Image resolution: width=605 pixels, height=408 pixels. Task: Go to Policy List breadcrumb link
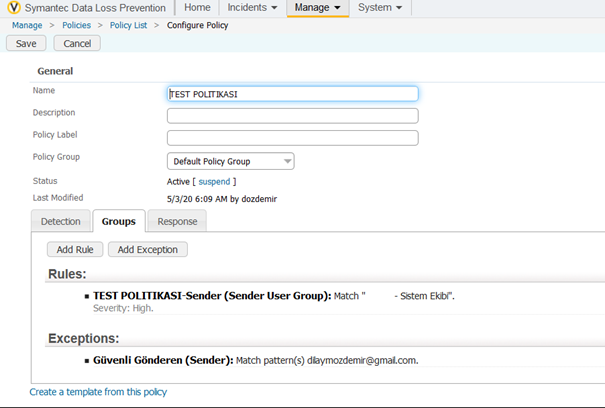coord(128,25)
